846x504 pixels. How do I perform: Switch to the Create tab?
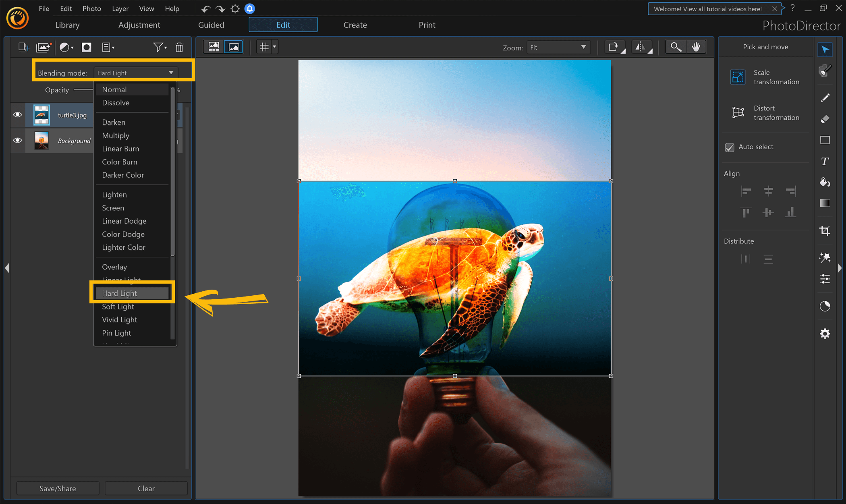[x=355, y=25]
